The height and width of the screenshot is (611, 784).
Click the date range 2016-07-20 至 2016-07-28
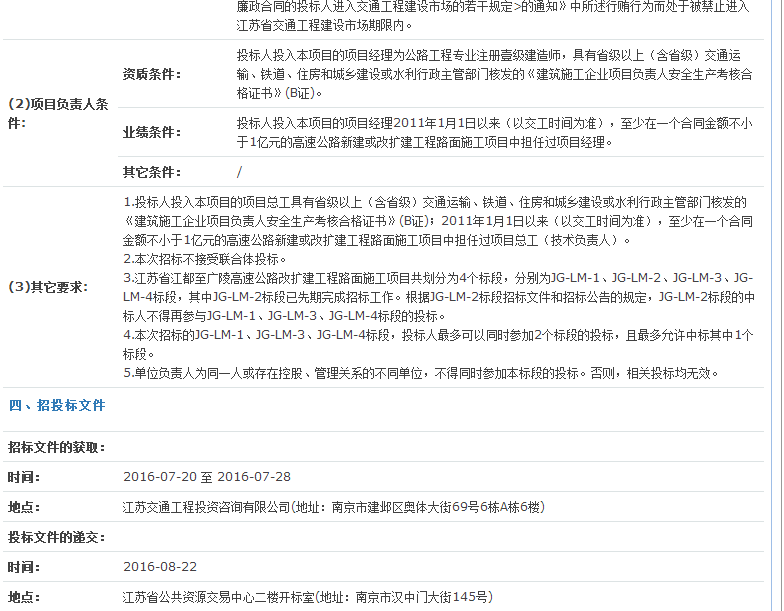[x=207, y=477]
